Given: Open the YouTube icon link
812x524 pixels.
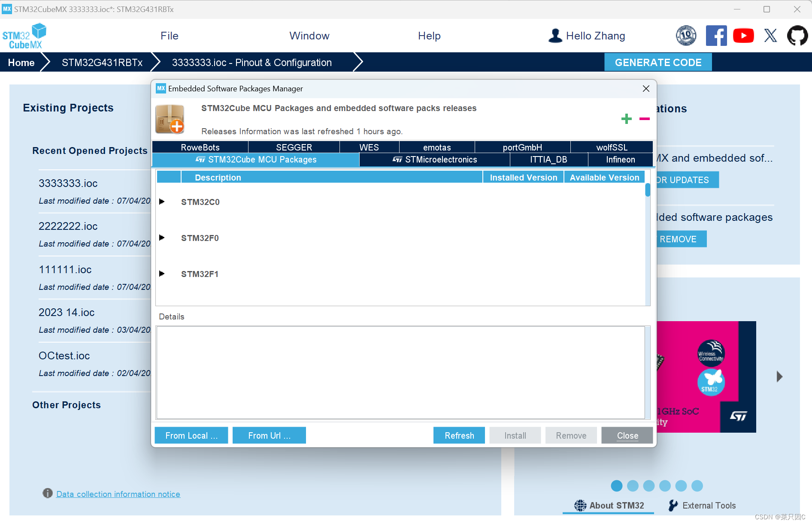Looking at the screenshot, I should coord(743,36).
